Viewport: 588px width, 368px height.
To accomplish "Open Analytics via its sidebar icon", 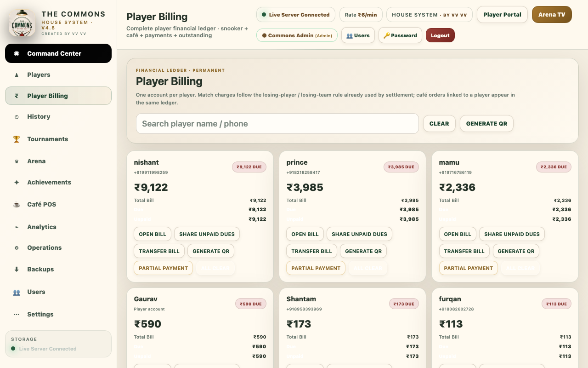I will [x=17, y=227].
